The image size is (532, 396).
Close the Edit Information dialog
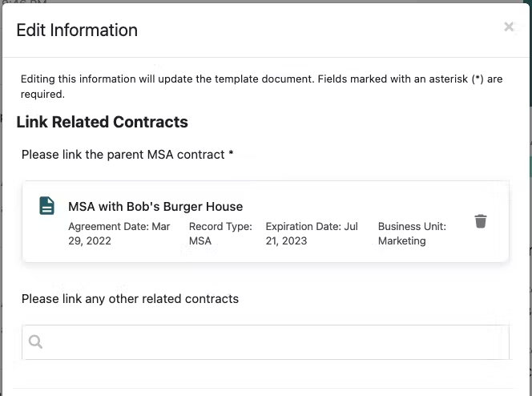[508, 26]
